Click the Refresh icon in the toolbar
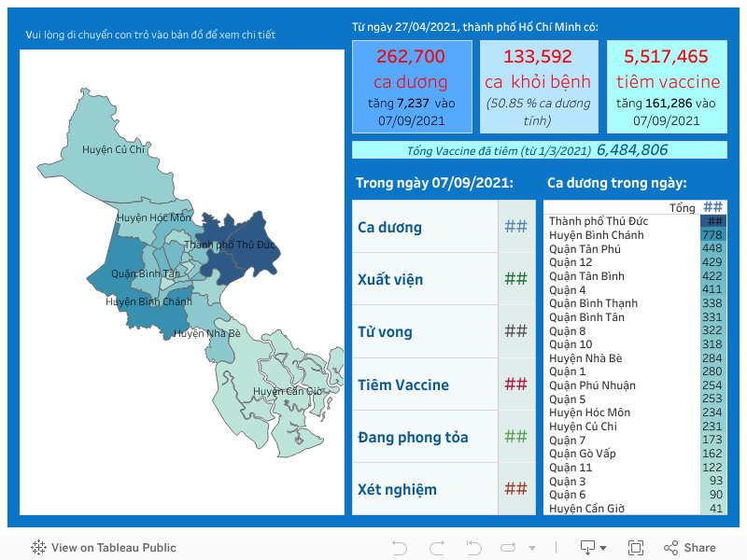 508,548
